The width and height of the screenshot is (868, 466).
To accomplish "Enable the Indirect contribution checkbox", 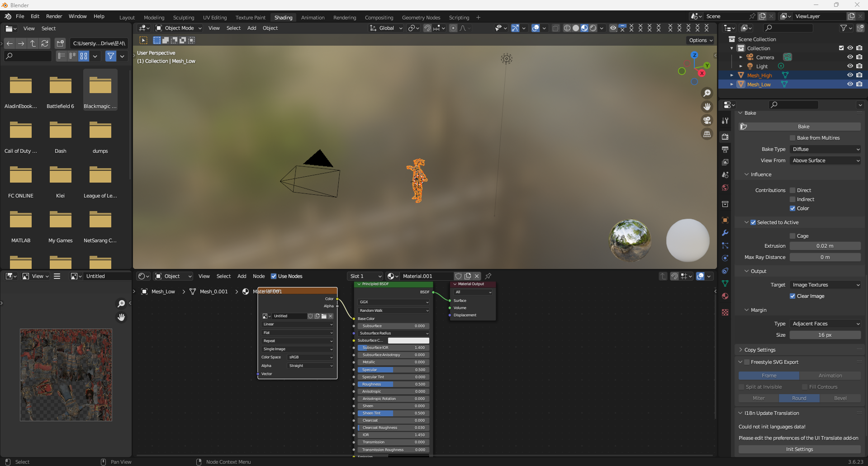I will coord(792,199).
